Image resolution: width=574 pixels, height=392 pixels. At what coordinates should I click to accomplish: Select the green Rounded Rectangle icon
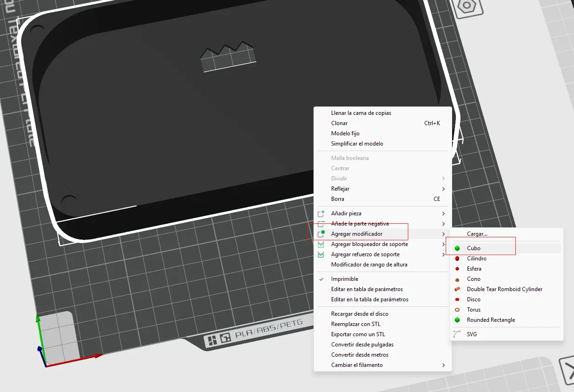coord(457,320)
